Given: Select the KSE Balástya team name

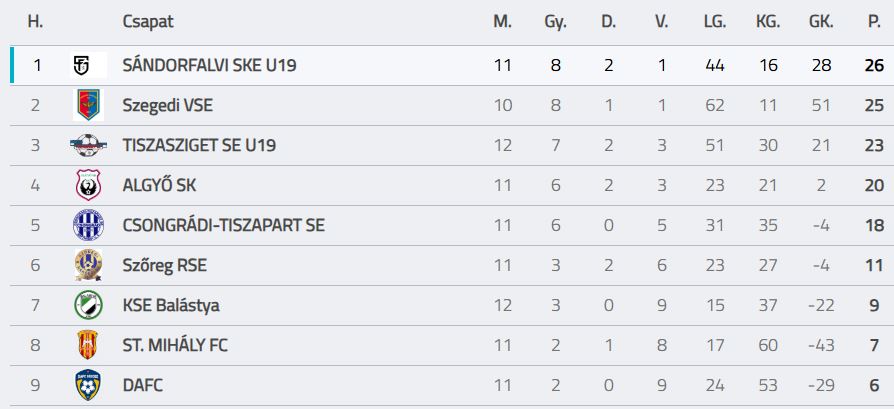Looking at the screenshot, I should click(x=171, y=305).
